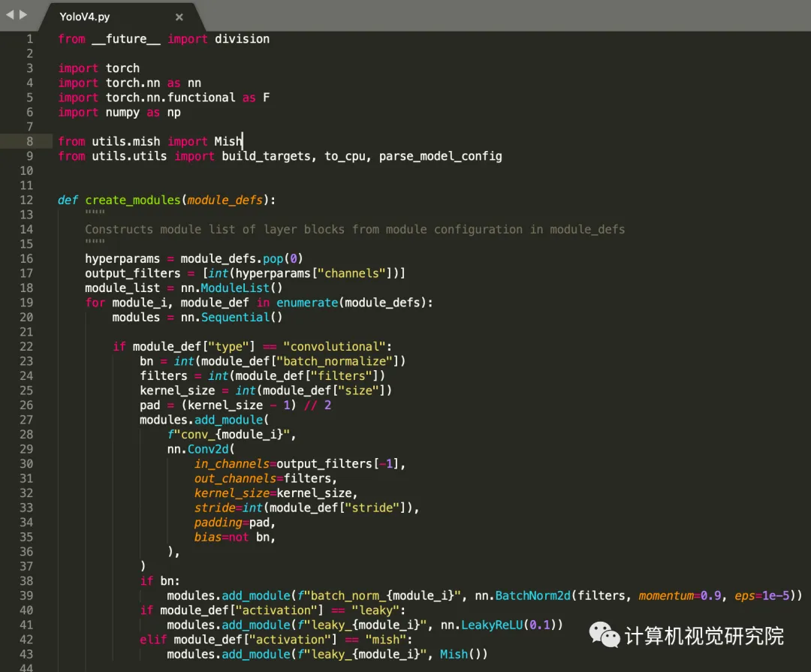The image size is (811, 672).
Task: Click 'BatchNorm2d' on line 39
Action: 532,595
